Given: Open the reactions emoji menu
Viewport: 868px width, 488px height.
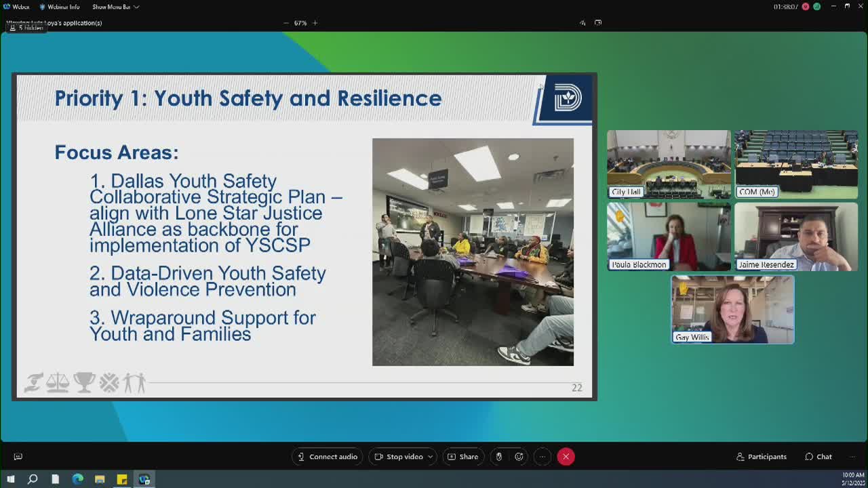Looking at the screenshot, I should 519,457.
